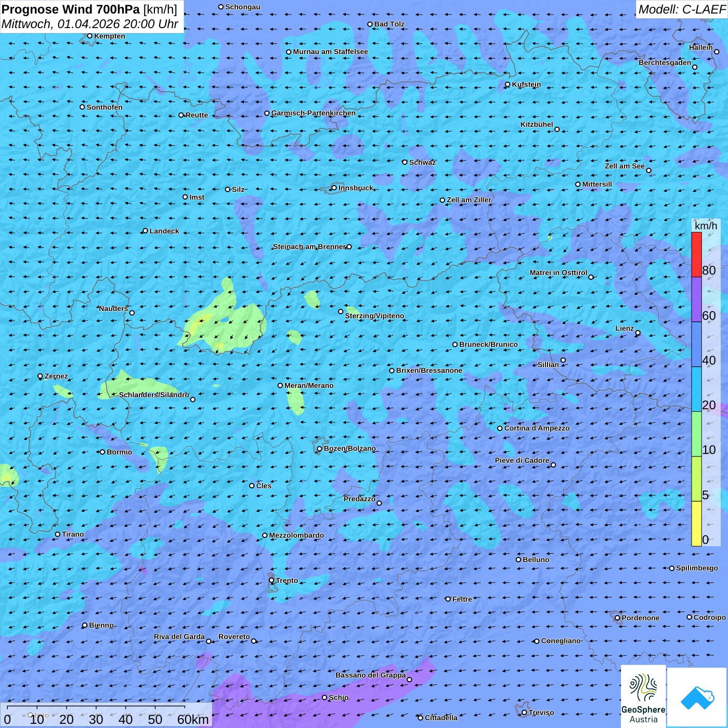Click the 'Modell: C-LAEF' label
This screenshot has width=728, height=728.
click(x=682, y=9)
